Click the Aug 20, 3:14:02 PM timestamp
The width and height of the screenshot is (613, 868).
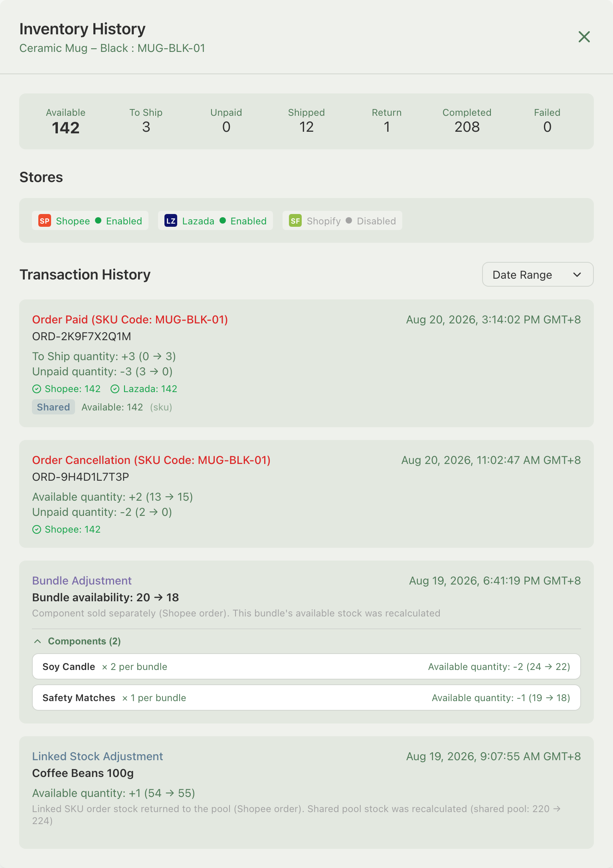pos(493,320)
